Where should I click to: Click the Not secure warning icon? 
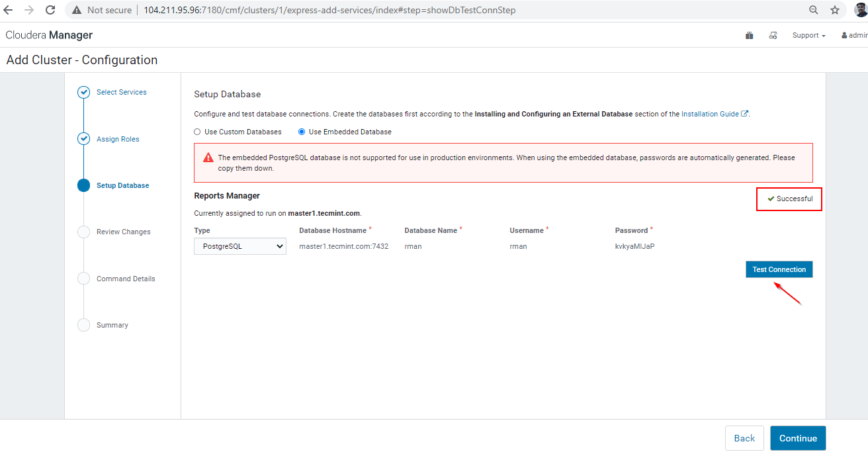(77, 10)
